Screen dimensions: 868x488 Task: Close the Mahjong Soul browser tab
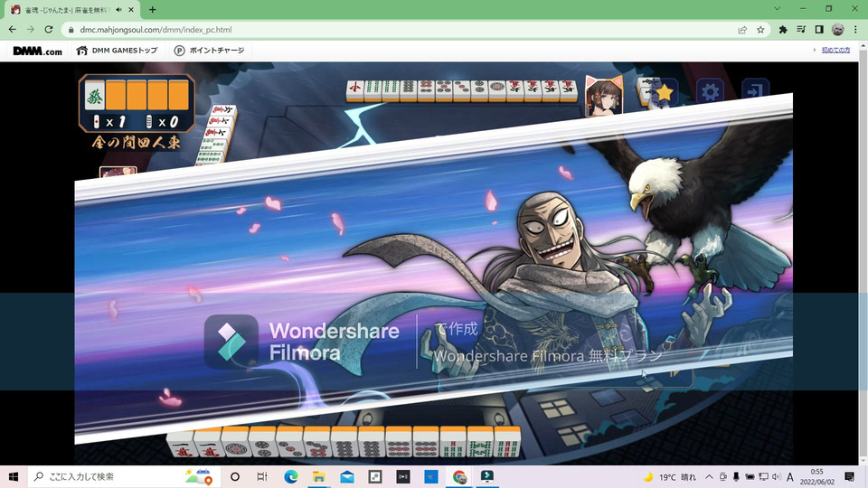[x=131, y=9]
